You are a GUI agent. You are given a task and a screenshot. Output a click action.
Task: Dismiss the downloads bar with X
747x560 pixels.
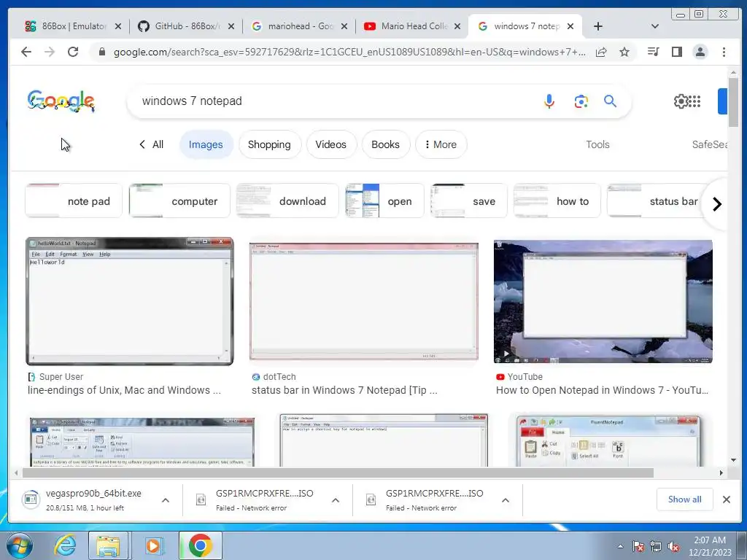pyautogui.click(x=726, y=499)
